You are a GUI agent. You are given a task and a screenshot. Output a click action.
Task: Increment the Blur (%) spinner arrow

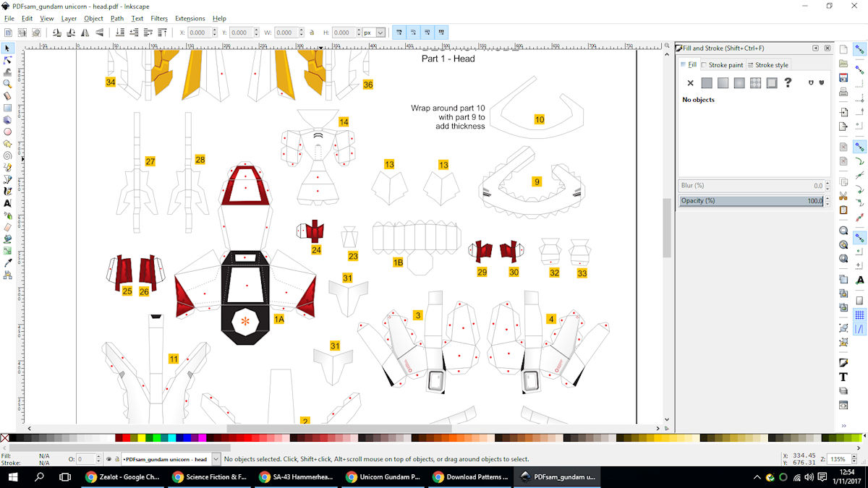828,184
